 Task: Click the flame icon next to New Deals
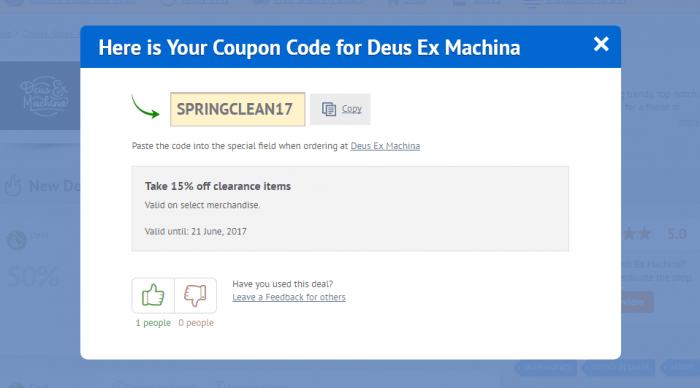point(13,185)
